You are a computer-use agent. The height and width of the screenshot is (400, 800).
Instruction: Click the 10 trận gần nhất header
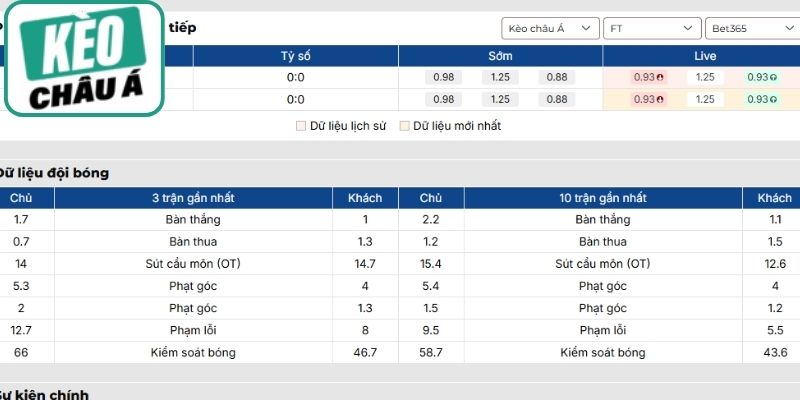tap(603, 198)
